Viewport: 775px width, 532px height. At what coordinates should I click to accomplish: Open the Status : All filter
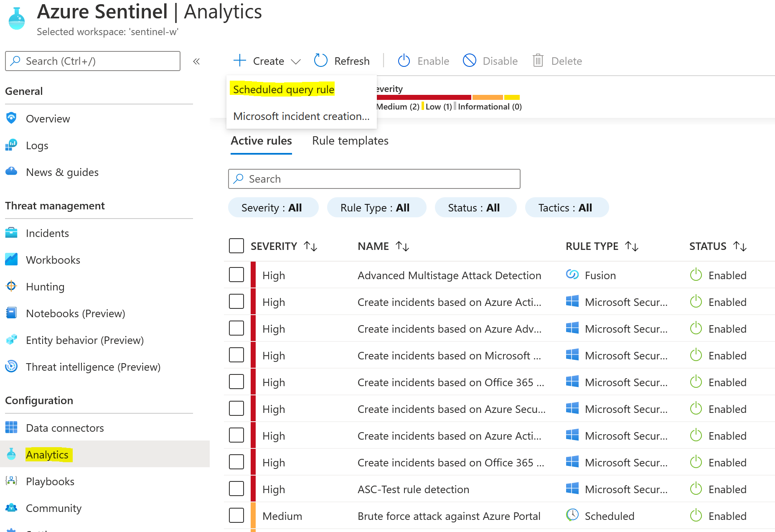pos(475,207)
